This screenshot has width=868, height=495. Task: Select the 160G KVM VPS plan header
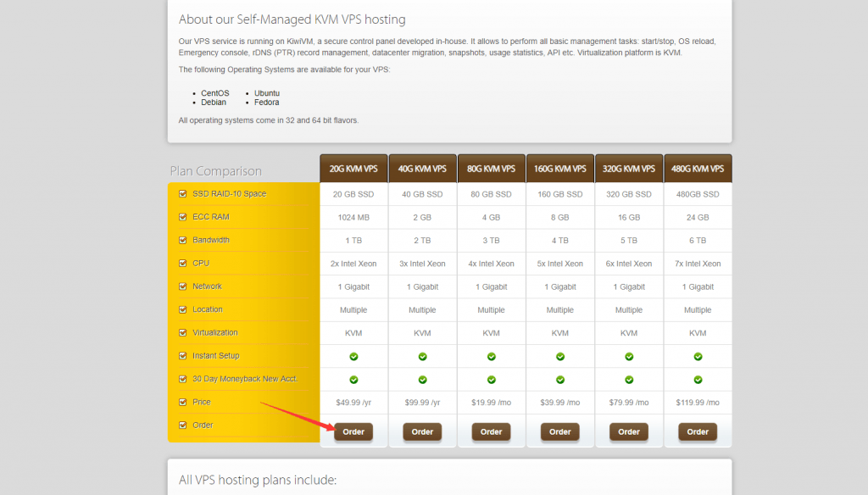[x=560, y=169]
